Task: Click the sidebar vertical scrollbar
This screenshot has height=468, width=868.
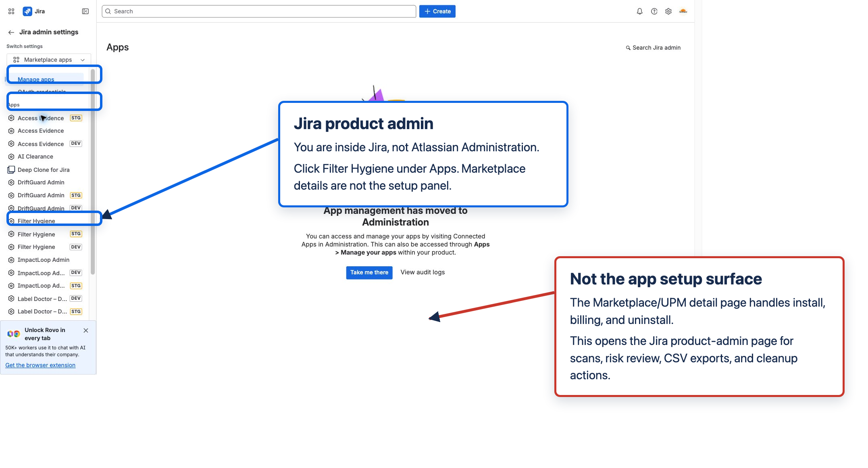Action: click(x=93, y=171)
